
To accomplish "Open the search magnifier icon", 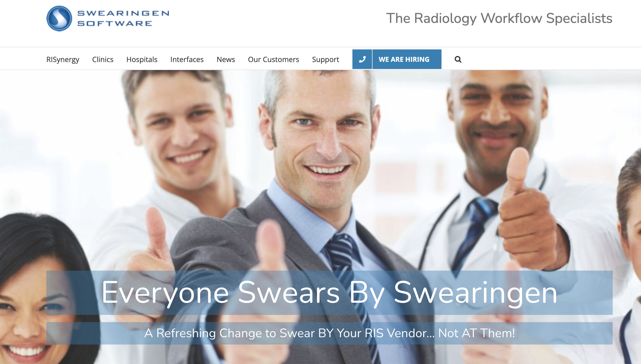I will click(x=458, y=59).
